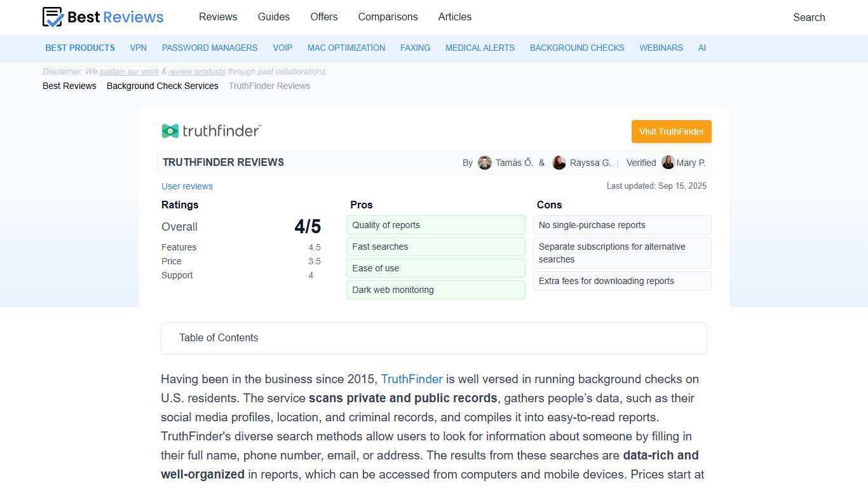Expand the Table of Contents

pos(219,337)
